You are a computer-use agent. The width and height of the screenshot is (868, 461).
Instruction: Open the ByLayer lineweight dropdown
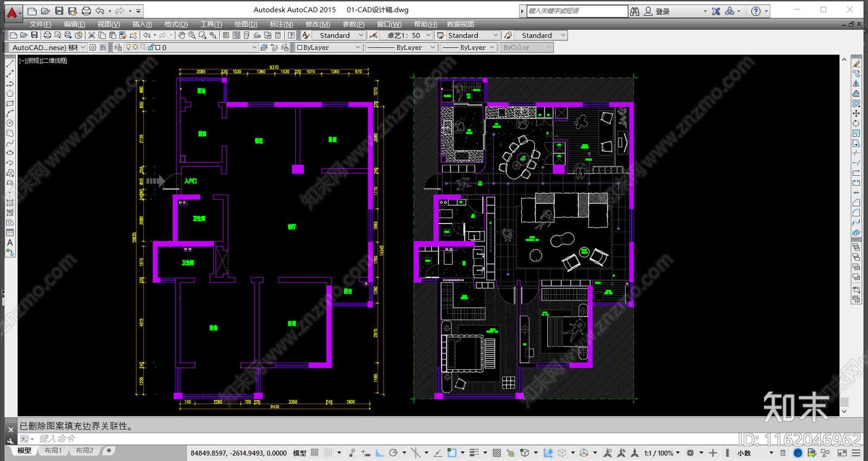pos(492,47)
